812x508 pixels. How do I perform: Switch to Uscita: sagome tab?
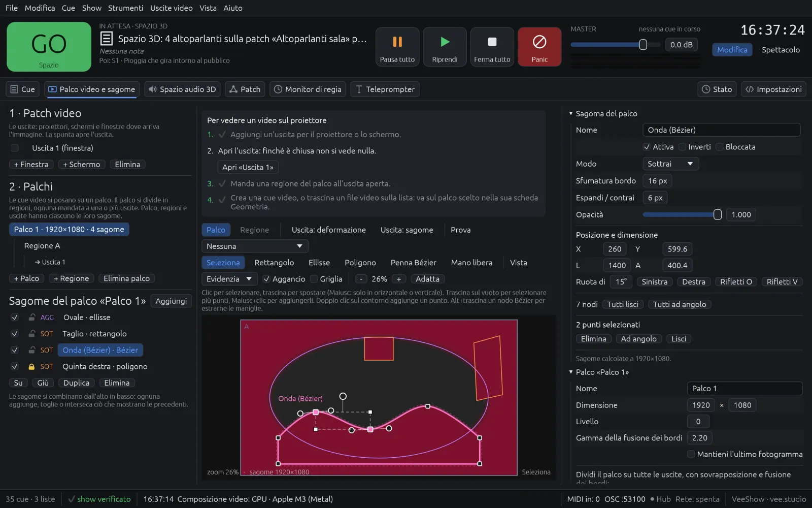pyautogui.click(x=407, y=230)
